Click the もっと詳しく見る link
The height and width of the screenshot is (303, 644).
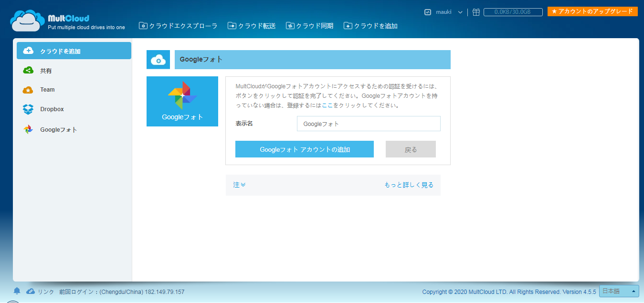tap(409, 185)
